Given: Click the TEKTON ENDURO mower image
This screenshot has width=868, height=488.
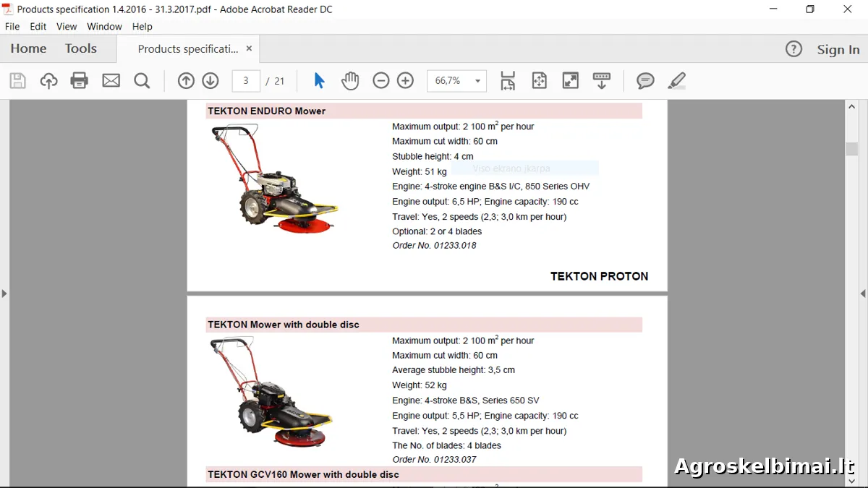Looking at the screenshot, I should pos(273,179).
